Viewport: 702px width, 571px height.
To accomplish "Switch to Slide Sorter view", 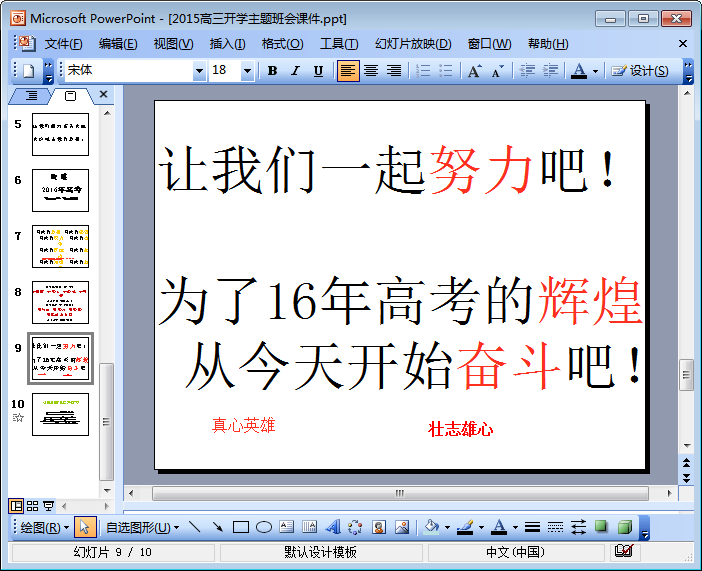I will [x=33, y=506].
